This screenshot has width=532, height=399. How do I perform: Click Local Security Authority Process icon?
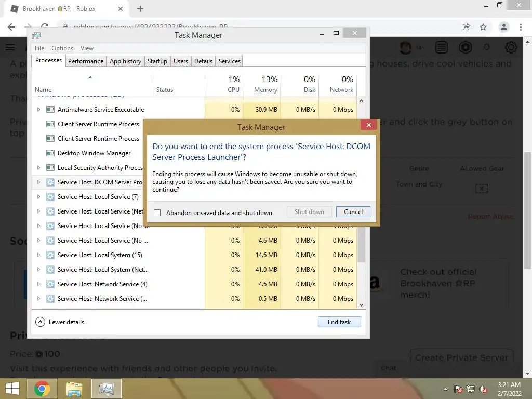[x=50, y=168]
